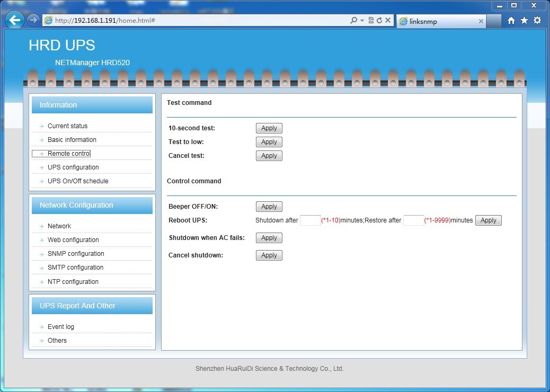Open the browser Home icon

(511, 21)
